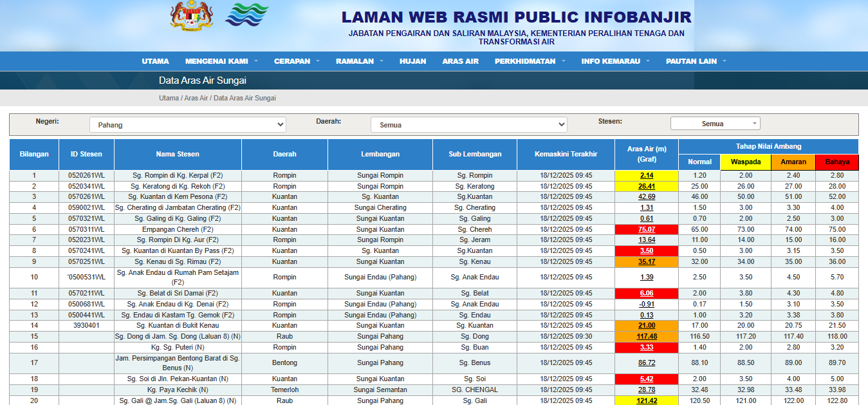Open the Daerah dropdown showing Semua
868x405 pixels.
coord(468,125)
